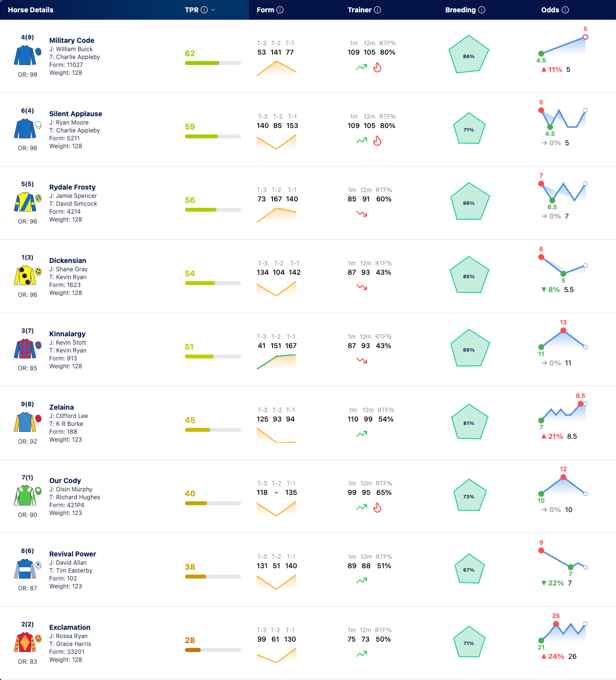Click the TPR info icon
Viewport: 616px width, 680px height.
coord(204,10)
